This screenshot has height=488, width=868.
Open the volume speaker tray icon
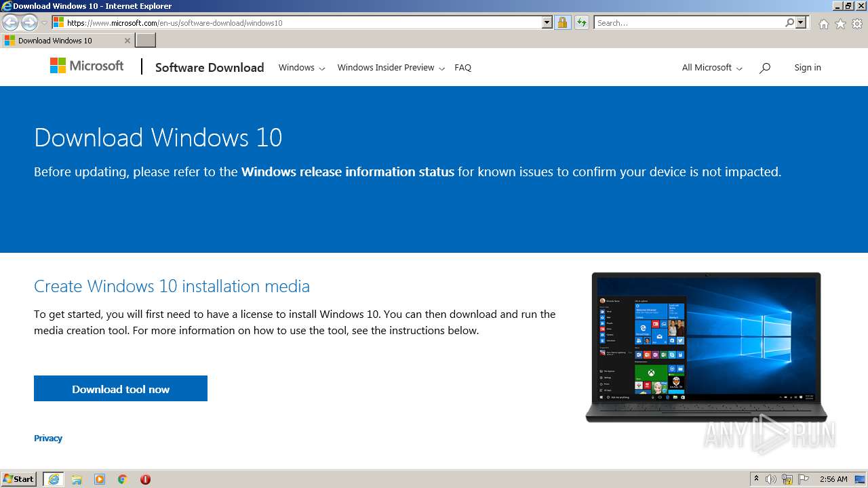click(x=772, y=479)
